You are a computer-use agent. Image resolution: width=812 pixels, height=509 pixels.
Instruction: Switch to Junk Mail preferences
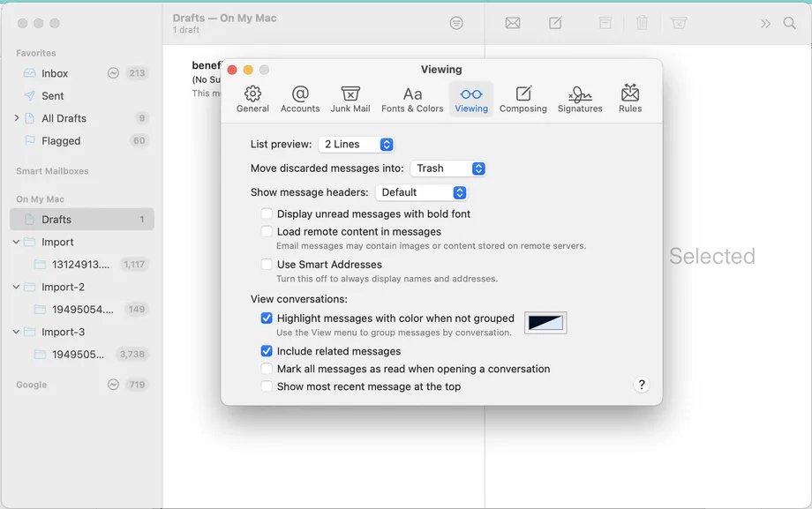(350, 99)
